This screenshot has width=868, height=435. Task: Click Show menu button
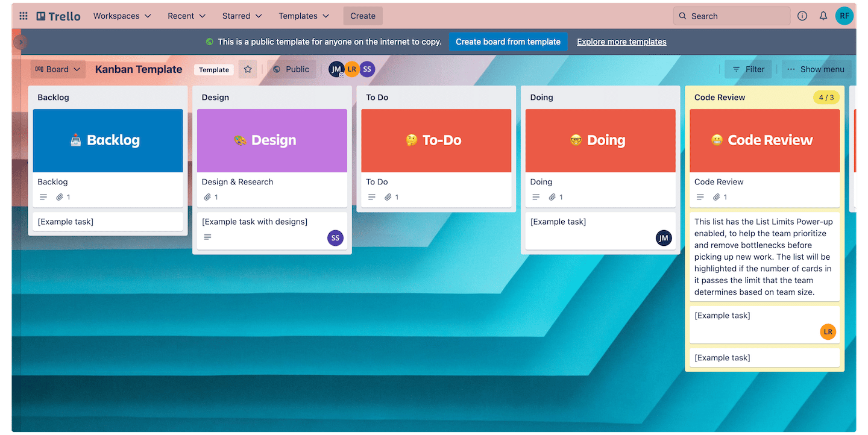[x=816, y=69]
